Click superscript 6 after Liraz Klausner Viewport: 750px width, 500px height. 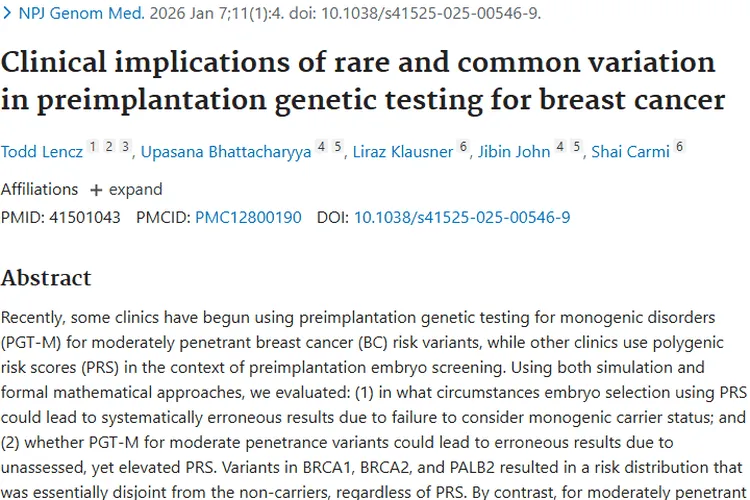click(463, 147)
